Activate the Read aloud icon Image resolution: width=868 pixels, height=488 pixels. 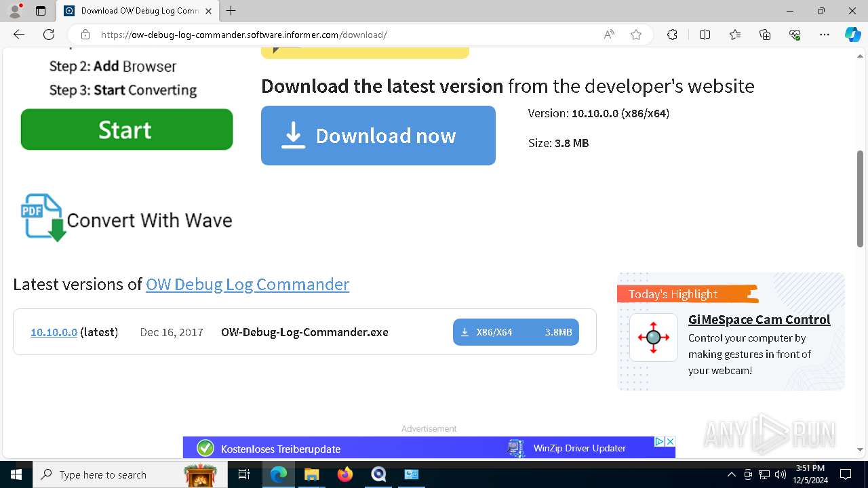pos(609,35)
